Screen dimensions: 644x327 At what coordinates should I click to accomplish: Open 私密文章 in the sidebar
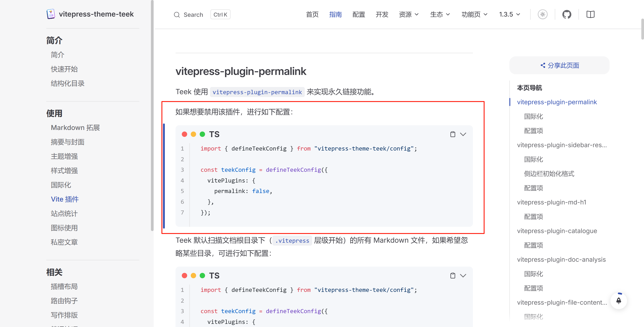[x=64, y=242]
